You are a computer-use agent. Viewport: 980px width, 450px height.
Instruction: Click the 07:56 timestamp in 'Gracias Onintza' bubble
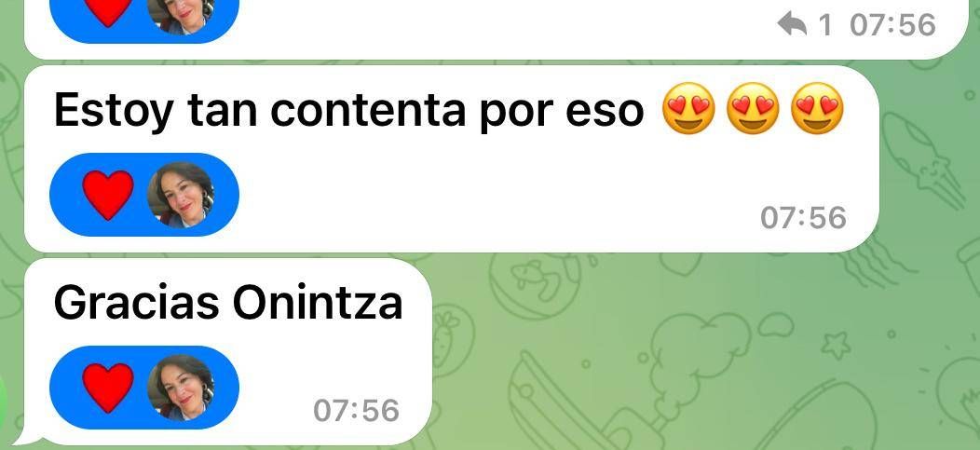click(356, 411)
